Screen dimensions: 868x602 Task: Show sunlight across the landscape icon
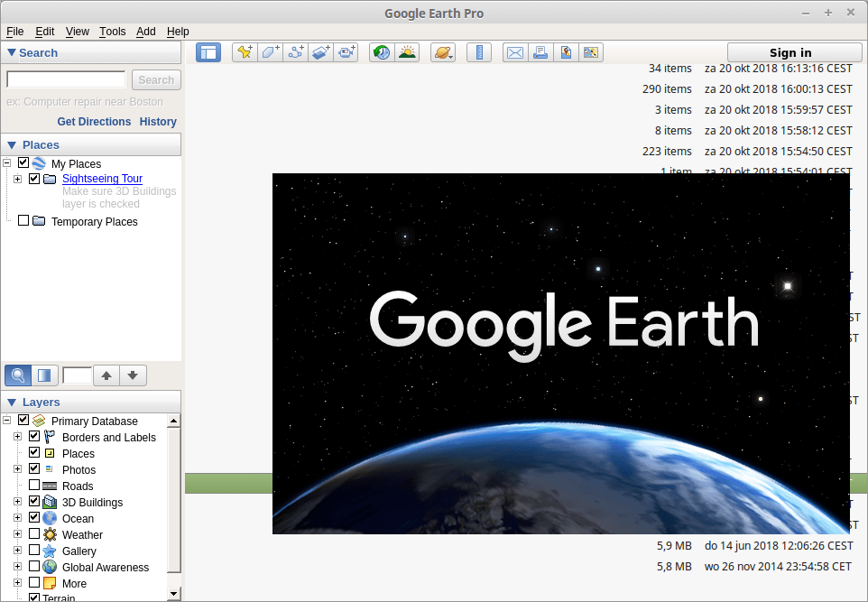pyautogui.click(x=408, y=52)
